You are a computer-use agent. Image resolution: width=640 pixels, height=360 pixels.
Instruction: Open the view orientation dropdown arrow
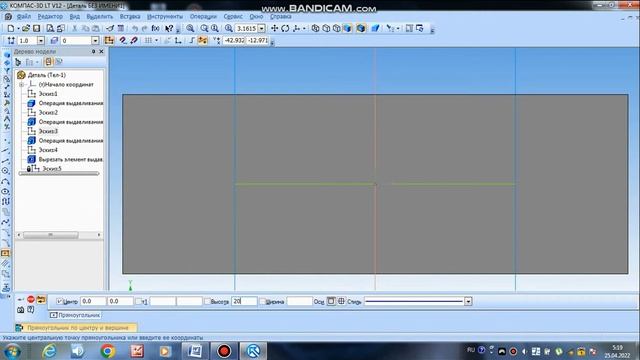coord(304,28)
